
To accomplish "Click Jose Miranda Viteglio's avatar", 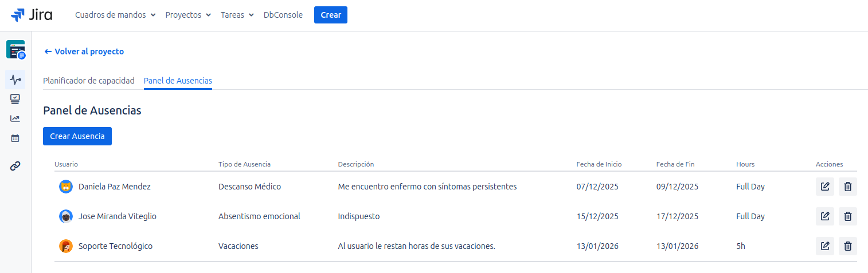I will pyautogui.click(x=66, y=216).
